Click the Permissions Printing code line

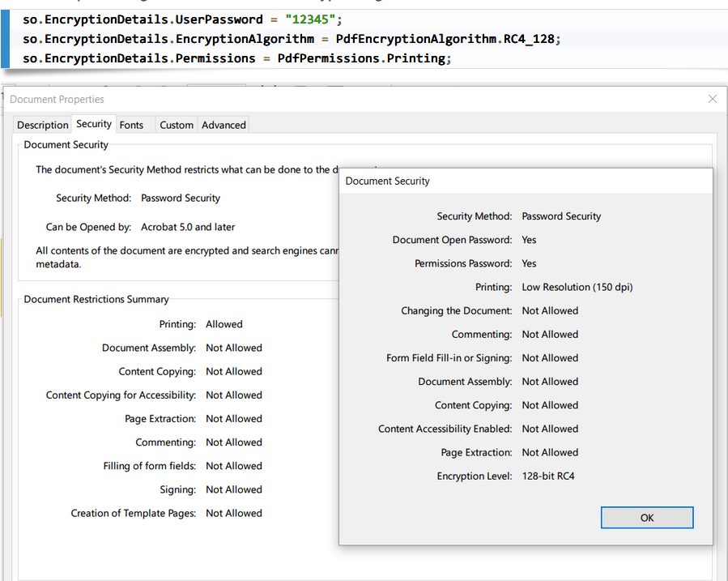coord(236,58)
